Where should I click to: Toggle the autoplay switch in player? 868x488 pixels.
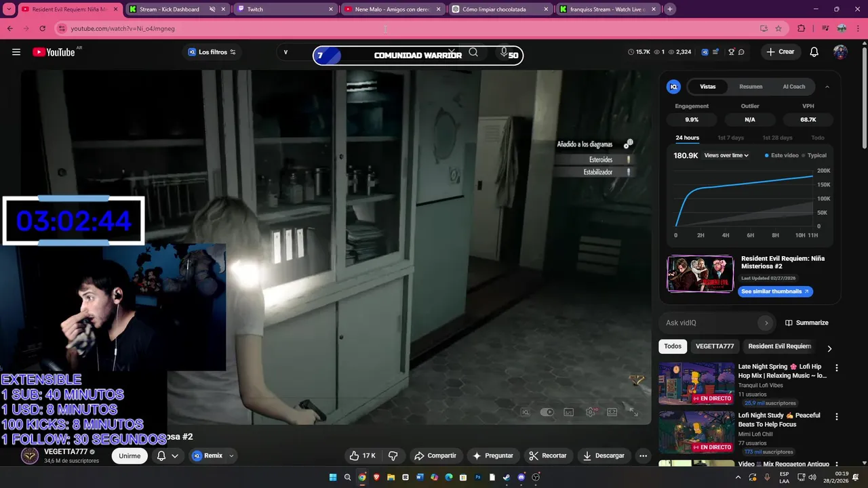547,412
